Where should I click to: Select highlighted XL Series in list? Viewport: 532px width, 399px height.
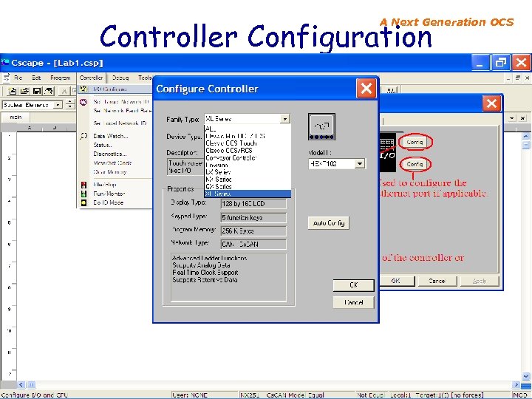pyautogui.click(x=248, y=194)
